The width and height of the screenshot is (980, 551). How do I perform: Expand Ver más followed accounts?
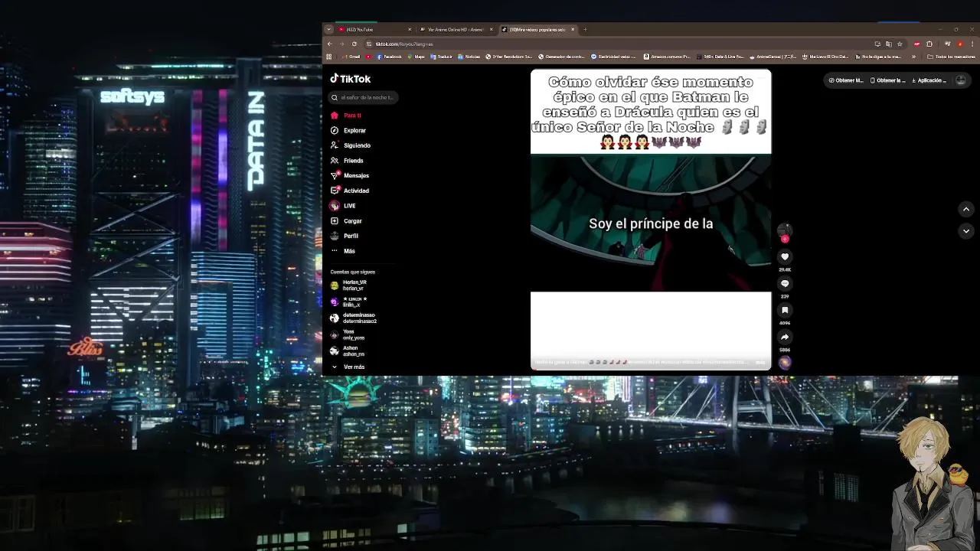click(x=348, y=367)
